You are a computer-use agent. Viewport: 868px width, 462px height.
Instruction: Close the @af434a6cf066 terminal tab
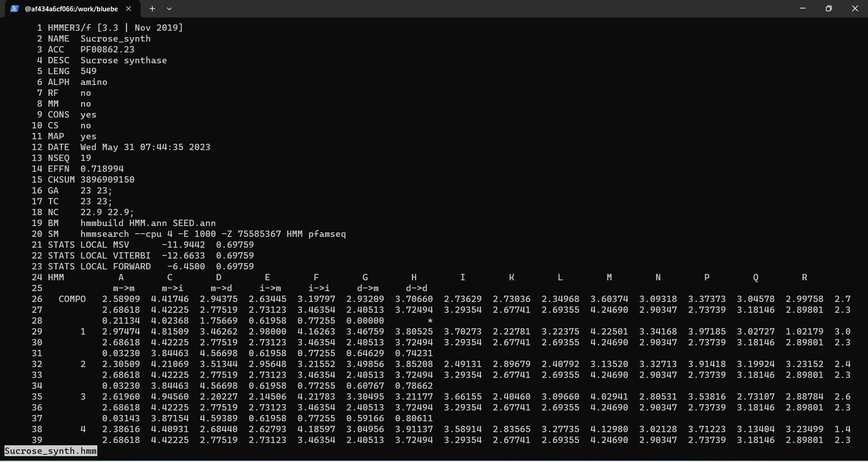coord(128,9)
